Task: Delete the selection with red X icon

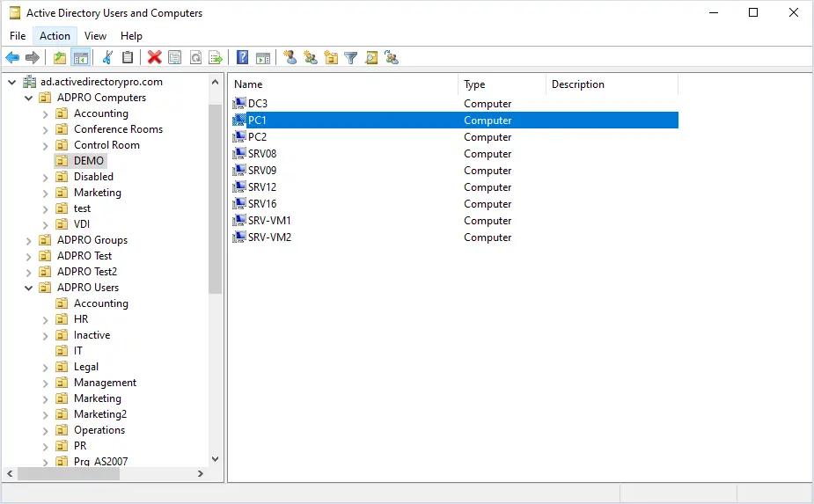Action: click(154, 58)
